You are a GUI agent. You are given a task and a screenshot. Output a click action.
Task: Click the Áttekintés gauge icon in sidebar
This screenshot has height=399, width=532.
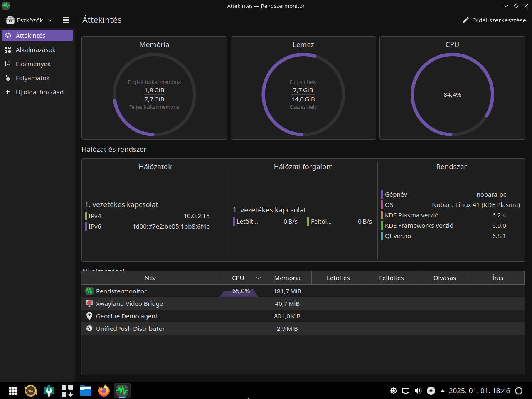tap(7, 35)
